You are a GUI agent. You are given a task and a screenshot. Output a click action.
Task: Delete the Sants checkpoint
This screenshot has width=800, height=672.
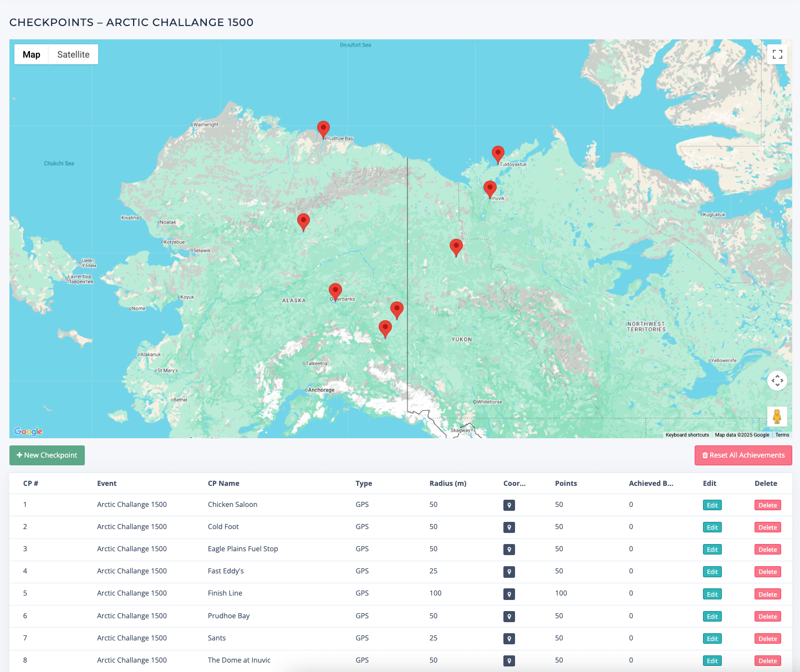coord(768,639)
